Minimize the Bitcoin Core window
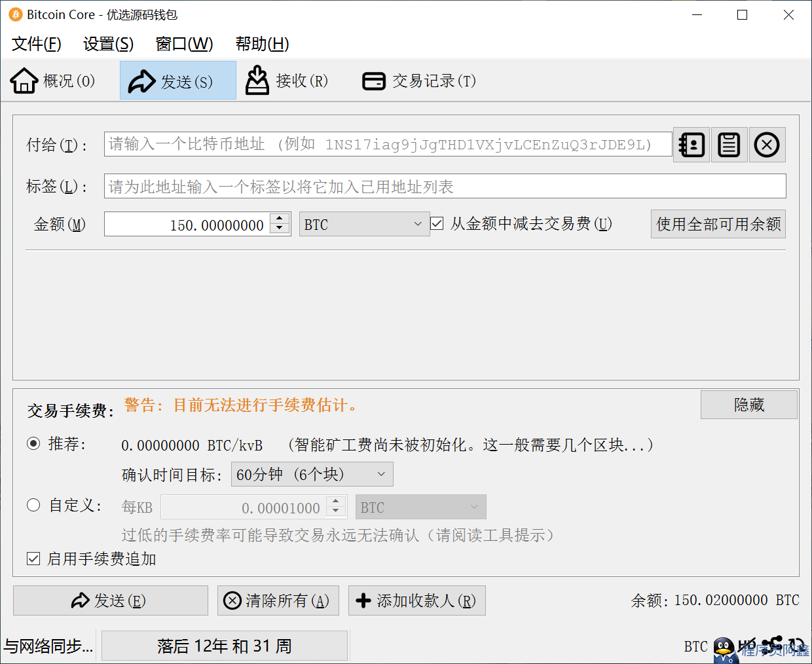 point(697,14)
